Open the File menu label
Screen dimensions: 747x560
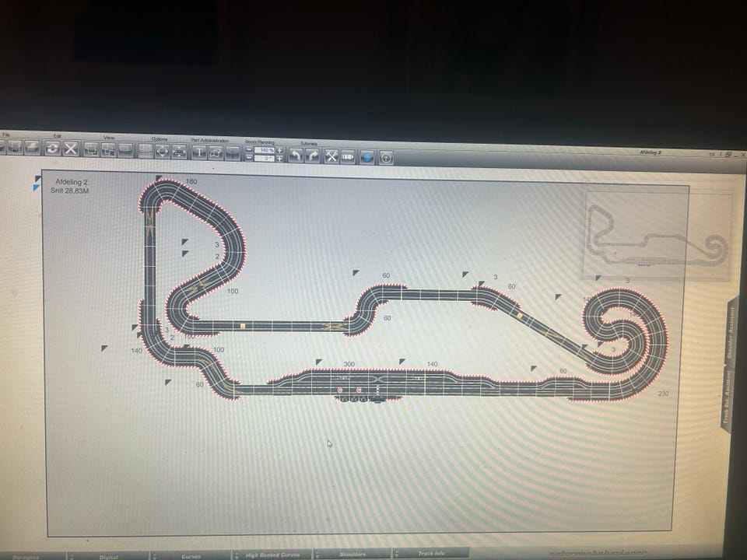click(x=6, y=135)
